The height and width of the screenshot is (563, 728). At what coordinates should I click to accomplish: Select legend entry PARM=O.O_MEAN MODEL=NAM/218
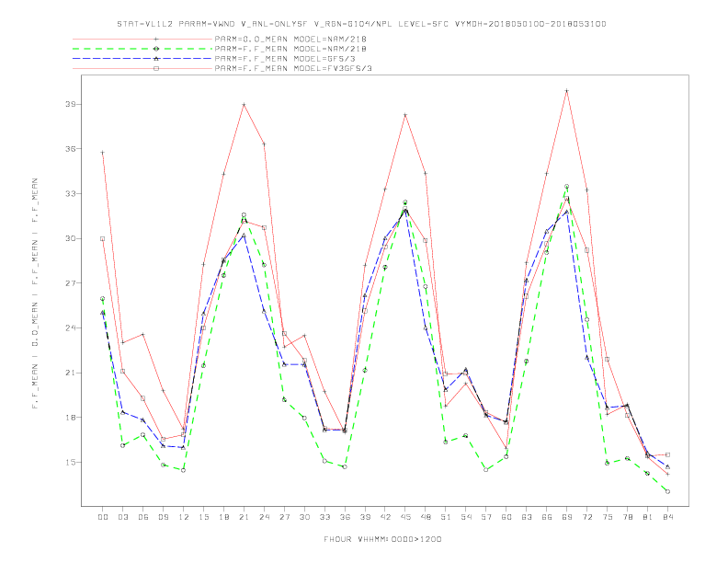coord(290,39)
